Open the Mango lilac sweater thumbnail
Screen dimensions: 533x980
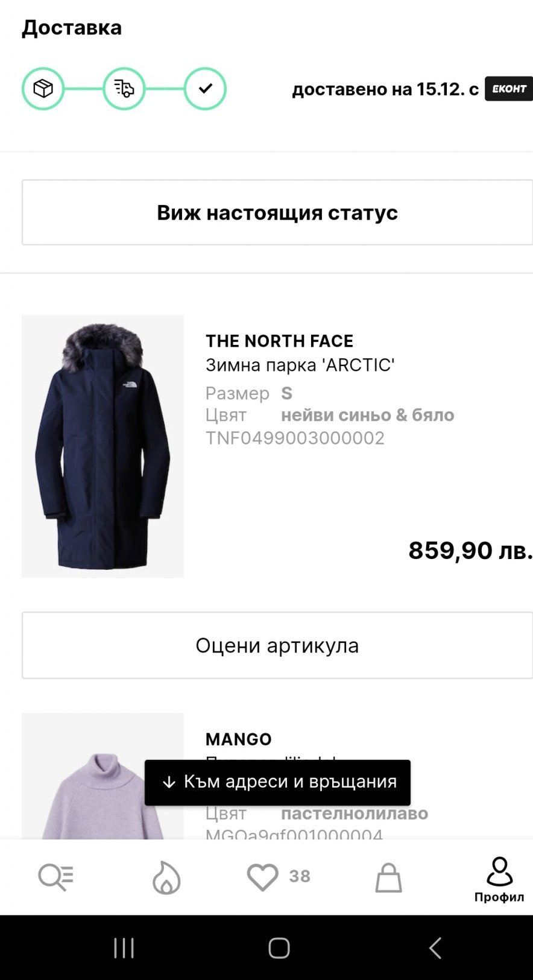(102, 784)
